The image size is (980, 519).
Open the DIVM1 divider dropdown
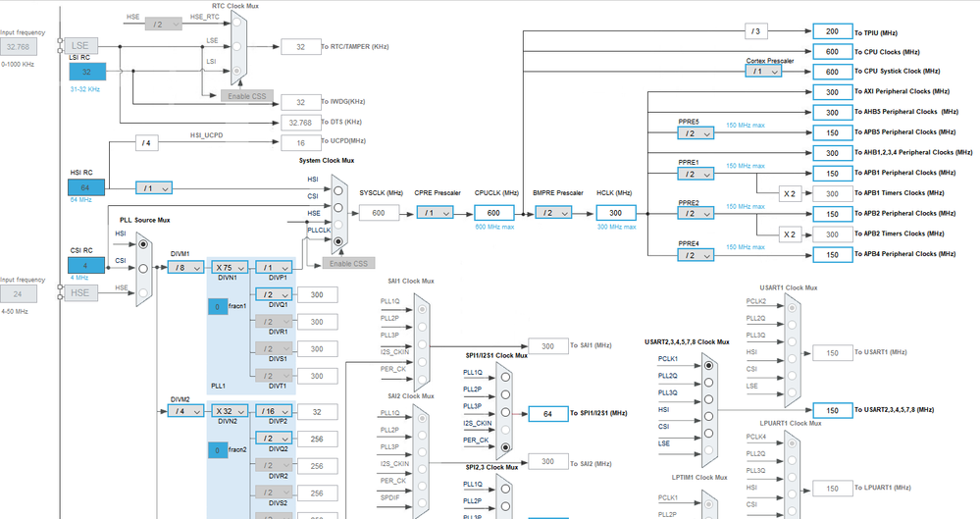184,267
